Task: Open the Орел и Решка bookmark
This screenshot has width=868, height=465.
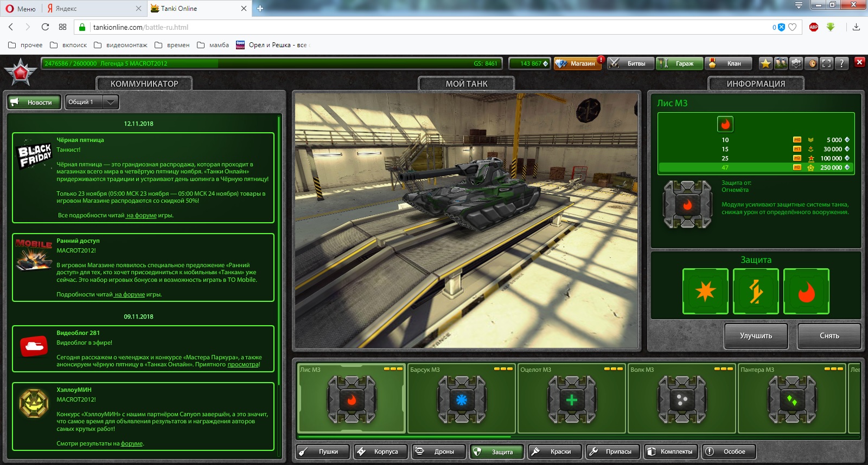Action: coord(272,45)
